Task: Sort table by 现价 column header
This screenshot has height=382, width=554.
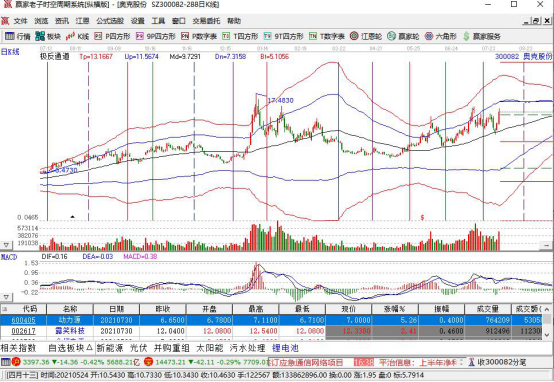Action: pos(348,309)
